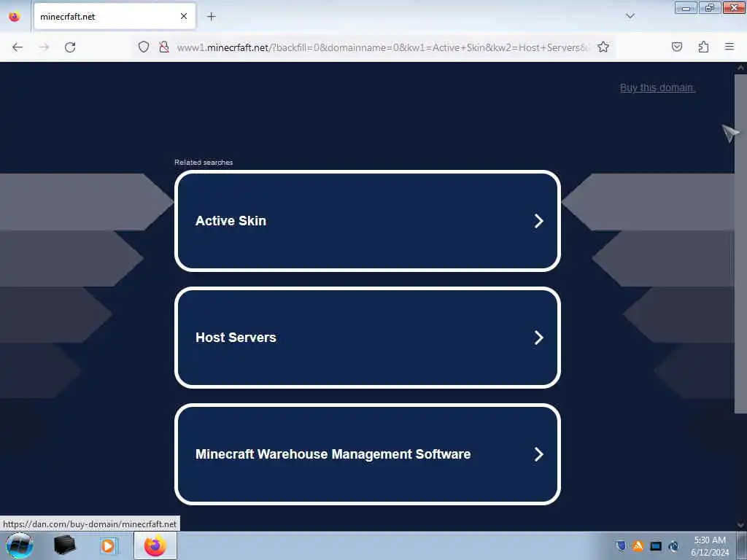747x560 pixels.
Task: Expand the list all tabs dropdown arrow
Action: click(x=630, y=16)
